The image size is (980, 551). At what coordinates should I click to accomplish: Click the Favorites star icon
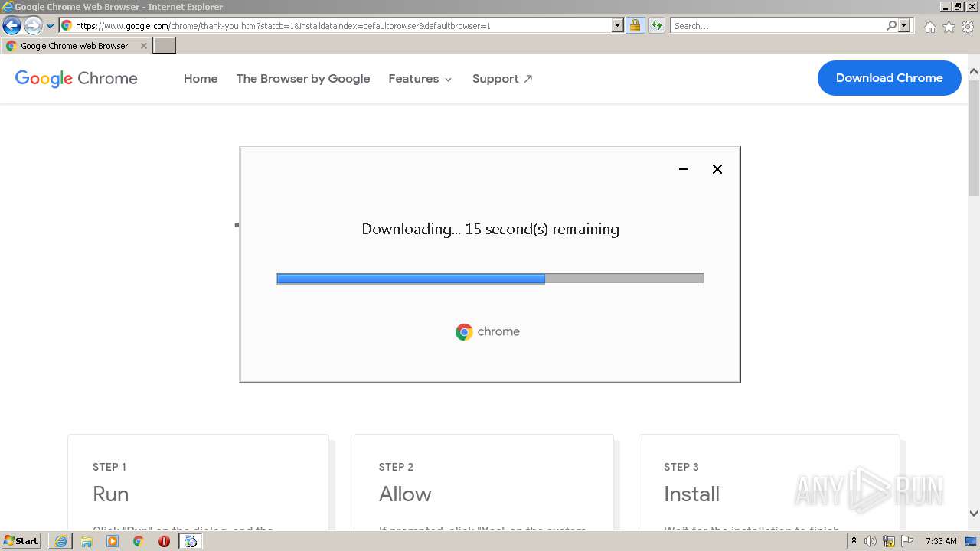pos(947,25)
